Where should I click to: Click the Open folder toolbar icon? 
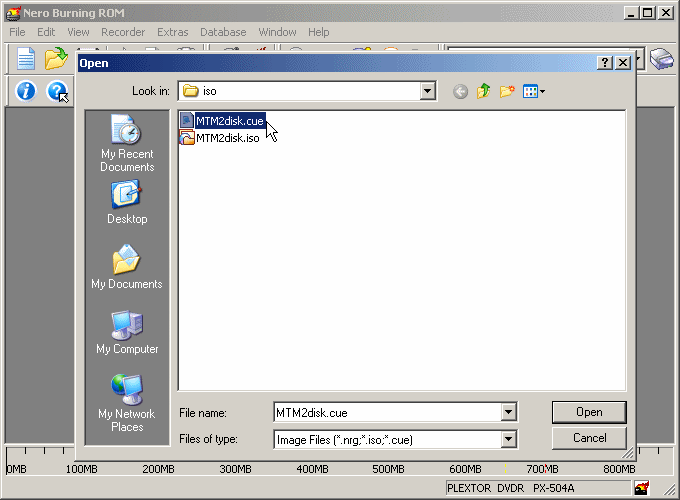[x=55, y=59]
